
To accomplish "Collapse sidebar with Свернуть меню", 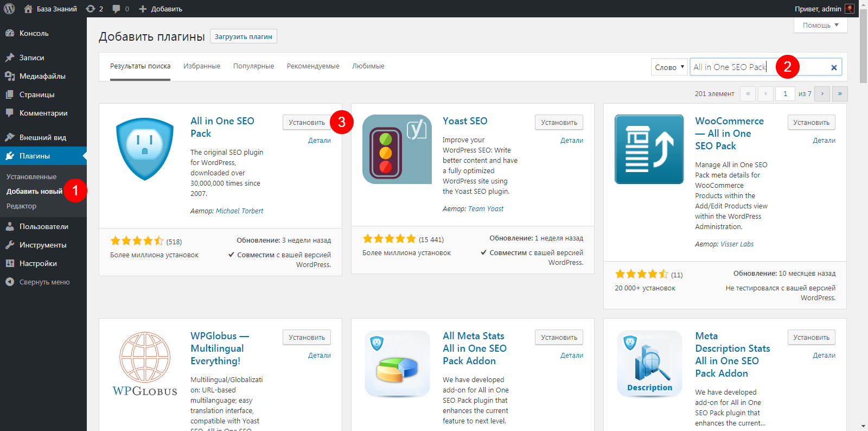I will [x=43, y=282].
